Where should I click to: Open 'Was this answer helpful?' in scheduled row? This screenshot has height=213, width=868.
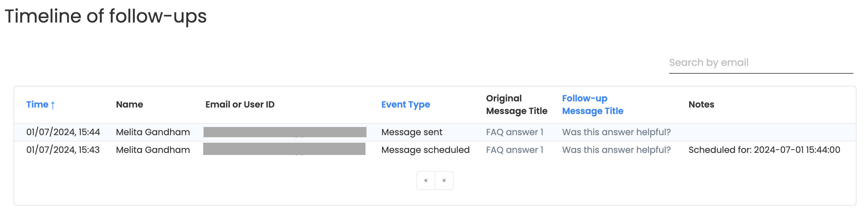tap(616, 150)
